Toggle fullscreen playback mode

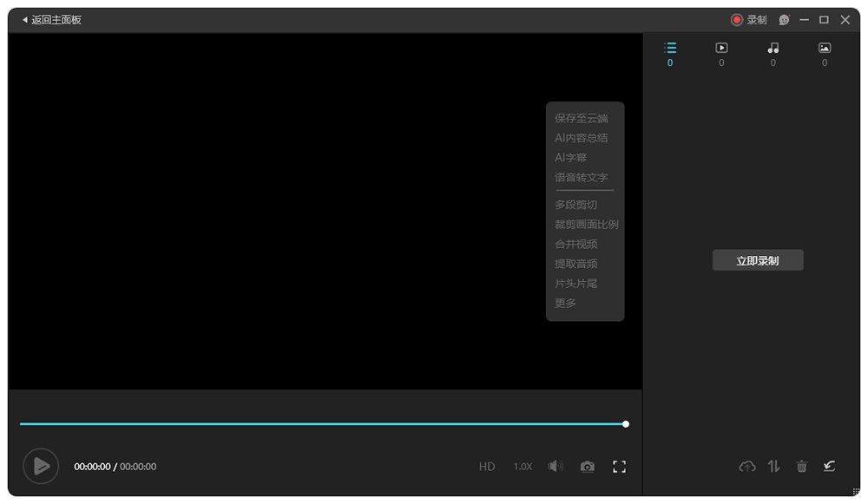coord(619,466)
